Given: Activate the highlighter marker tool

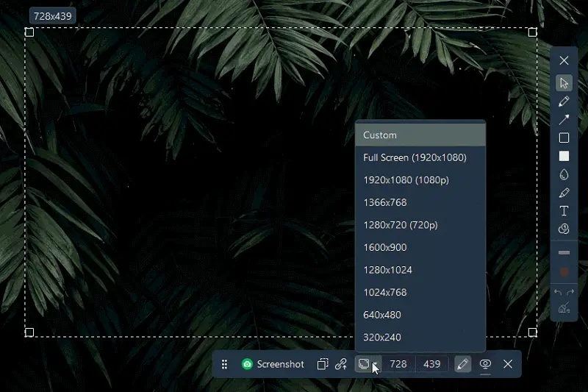Looking at the screenshot, I should pos(564,193).
